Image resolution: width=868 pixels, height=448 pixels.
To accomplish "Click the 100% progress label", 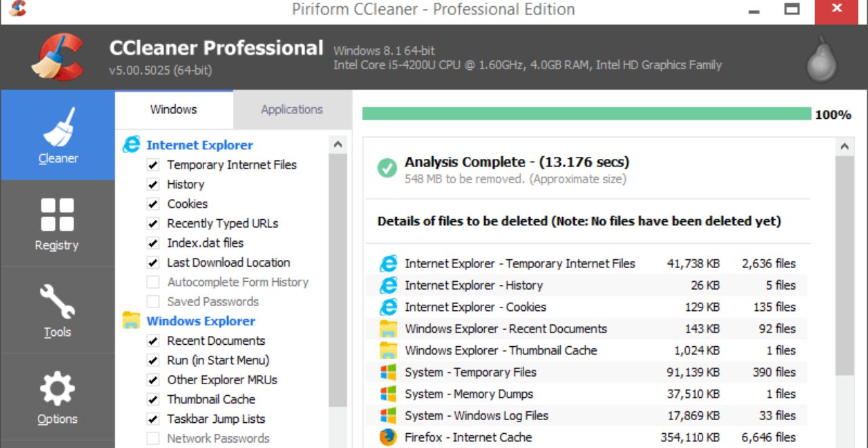I will tap(833, 115).
